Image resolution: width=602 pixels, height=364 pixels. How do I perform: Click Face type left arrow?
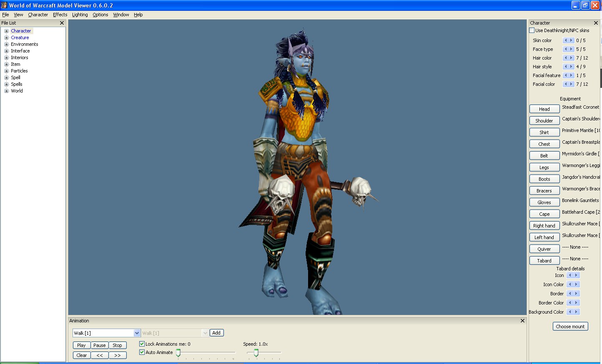point(566,49)
